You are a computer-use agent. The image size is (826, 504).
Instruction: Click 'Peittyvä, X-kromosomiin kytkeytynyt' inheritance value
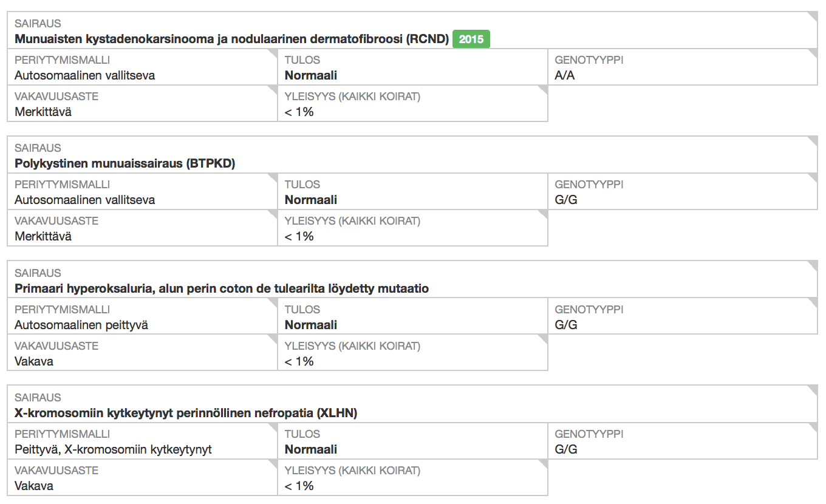pyautogui.click(x=113, y=450)
